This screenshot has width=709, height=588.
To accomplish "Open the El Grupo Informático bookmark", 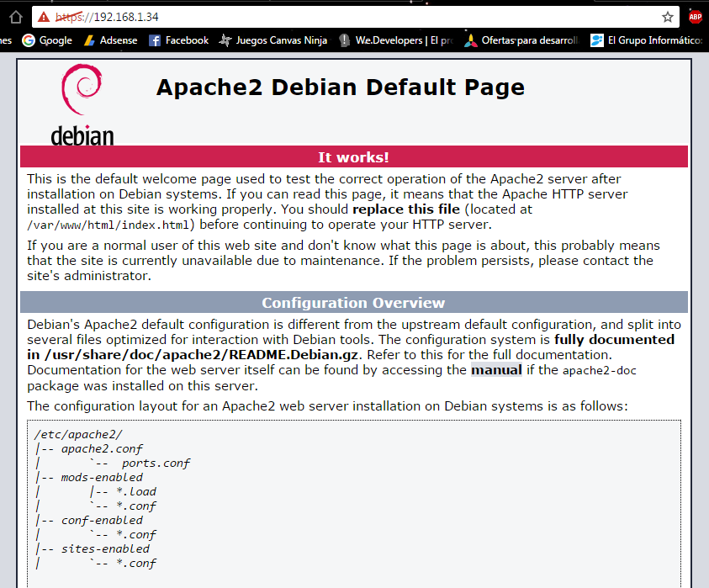I will coord(646,40).
